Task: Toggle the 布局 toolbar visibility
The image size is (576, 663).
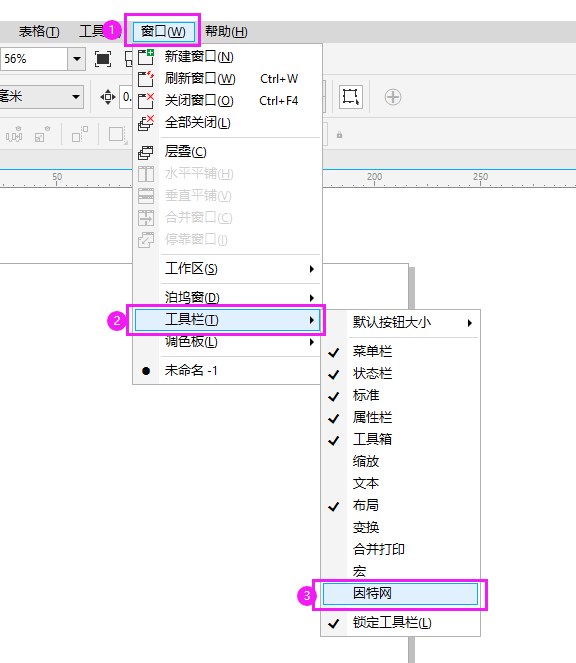Action: click(x=400, y=505)
